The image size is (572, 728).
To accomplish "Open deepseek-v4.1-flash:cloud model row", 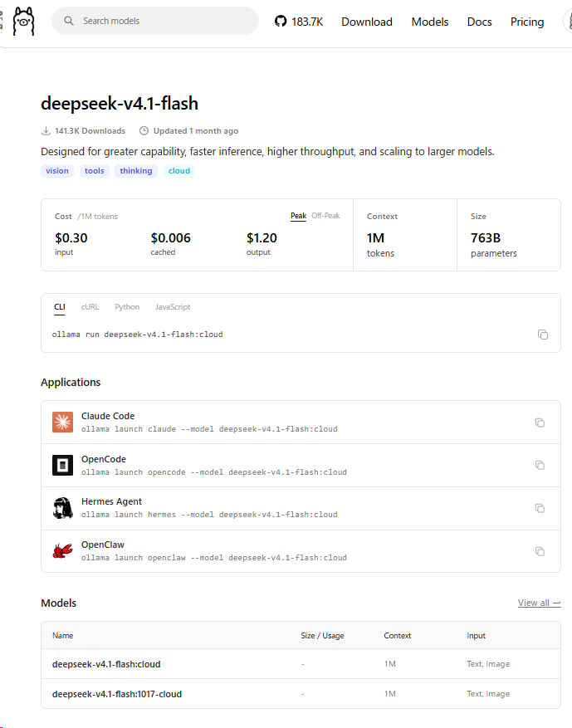I will 301,664.
